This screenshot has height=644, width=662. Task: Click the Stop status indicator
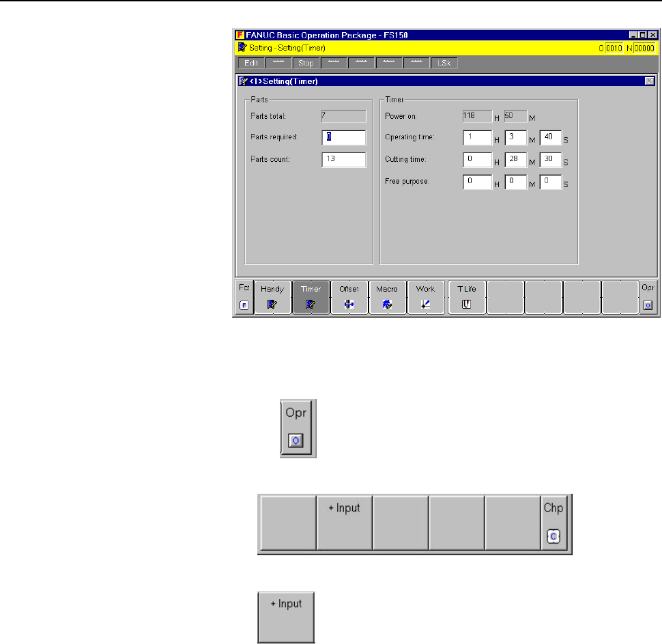(306, 63)
